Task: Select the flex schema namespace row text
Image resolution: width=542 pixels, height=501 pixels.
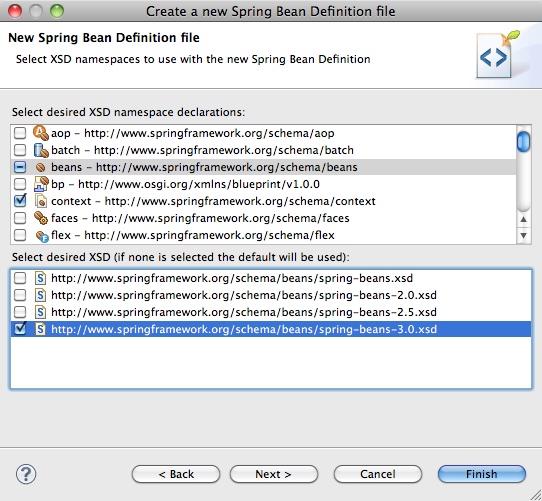Action: (x=193, y=235)
